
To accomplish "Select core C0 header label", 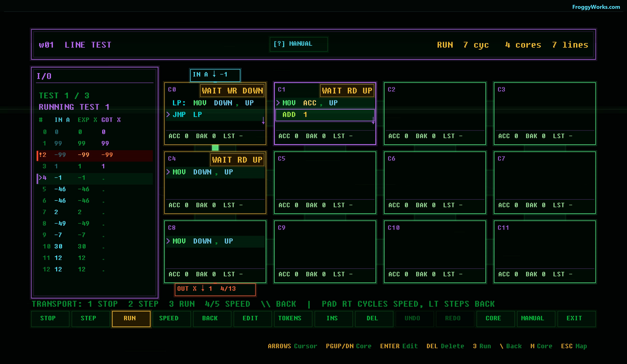I will 172,89.
